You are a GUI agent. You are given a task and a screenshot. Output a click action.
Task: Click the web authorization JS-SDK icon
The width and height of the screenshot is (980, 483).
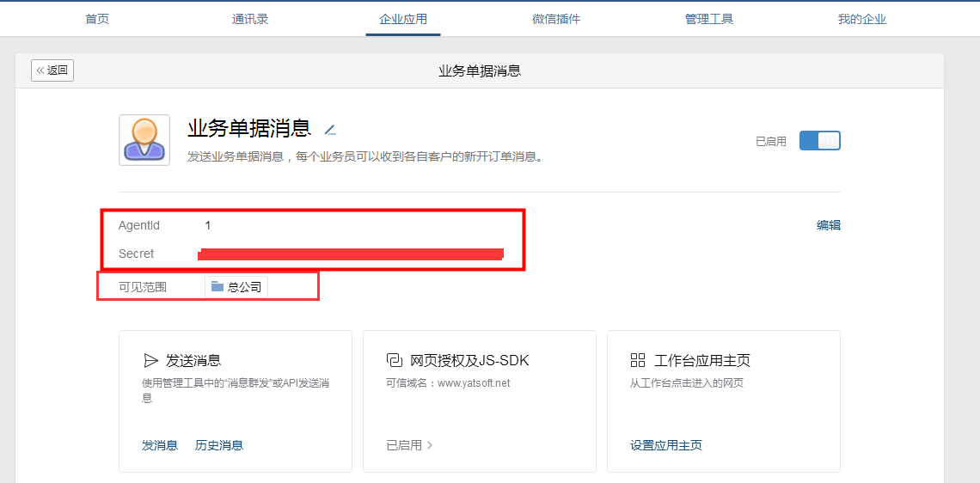[x=395, y=360]
